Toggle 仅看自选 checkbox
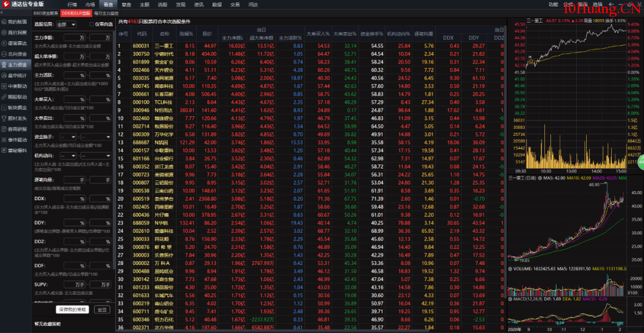Screen dimensions: 644x333 pyautogui.click(x=92, y=24)
